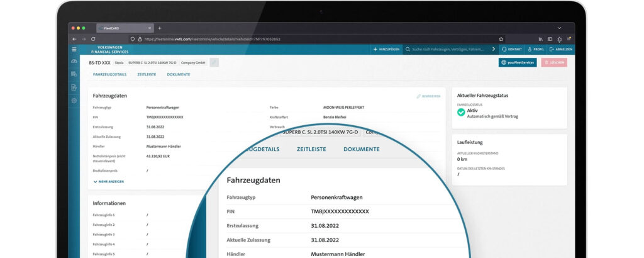Click the Automatisch gemäß Vertrag status text

coord(492,116)
